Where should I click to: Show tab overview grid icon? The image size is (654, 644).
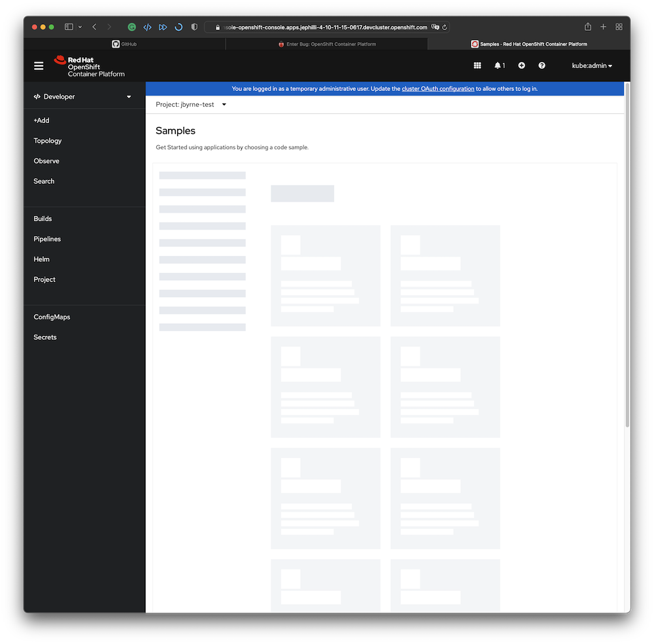click(619, 27)
